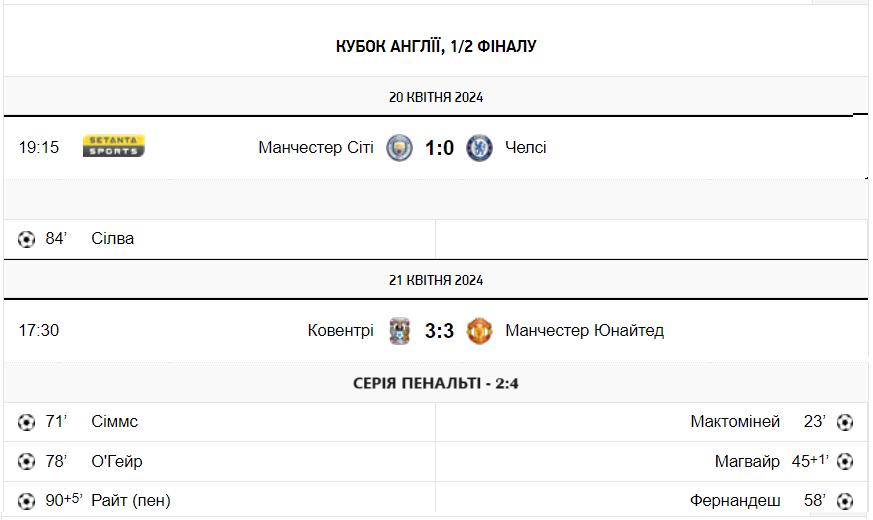Click the Setanta Sports channel logo
Viewport: 873px width, 520px height.
pyautogui.click(x=114, y=146)
